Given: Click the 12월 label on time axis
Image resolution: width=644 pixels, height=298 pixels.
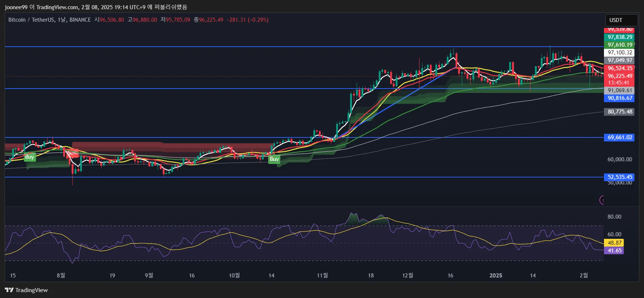Looking at the screenshot, I should pos(408,276).
